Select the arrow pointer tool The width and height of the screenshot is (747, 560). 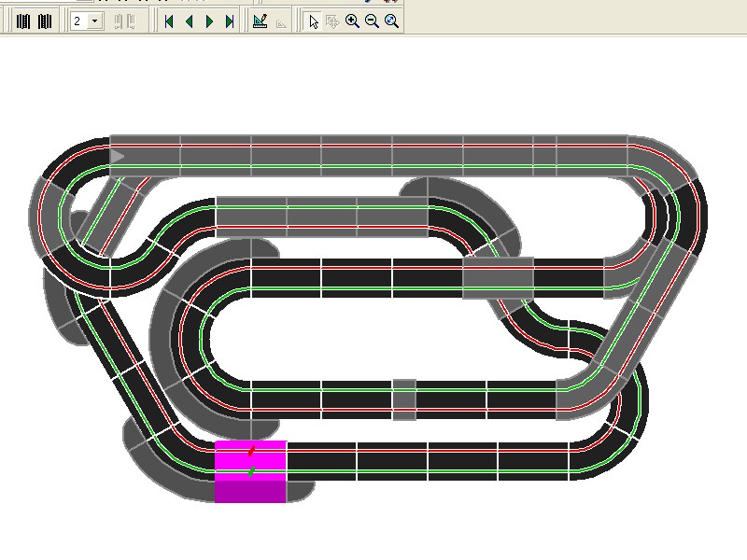point(314,21)
